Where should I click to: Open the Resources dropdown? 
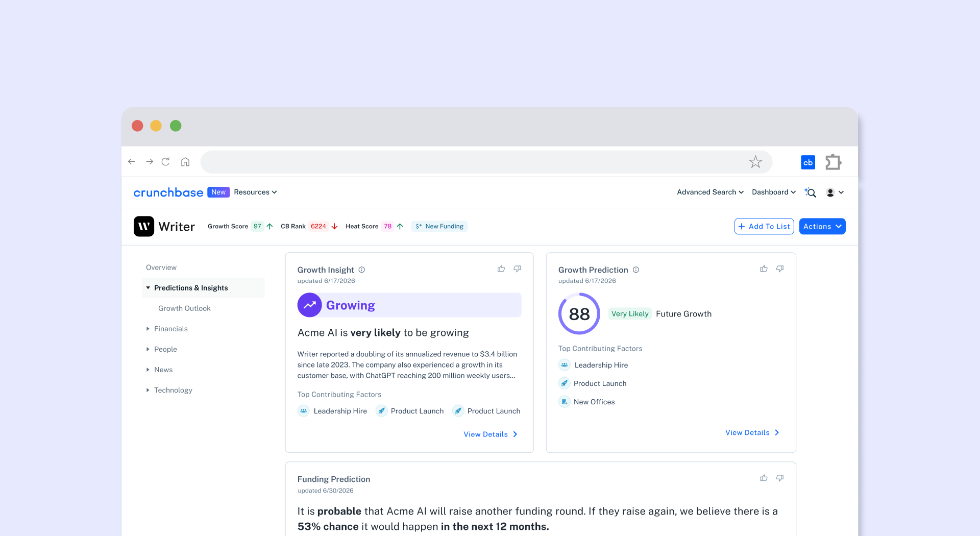click(255, 192)
